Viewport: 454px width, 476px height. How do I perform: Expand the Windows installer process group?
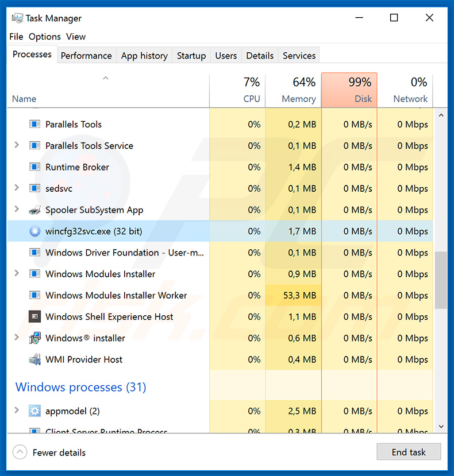coord(17,337)
